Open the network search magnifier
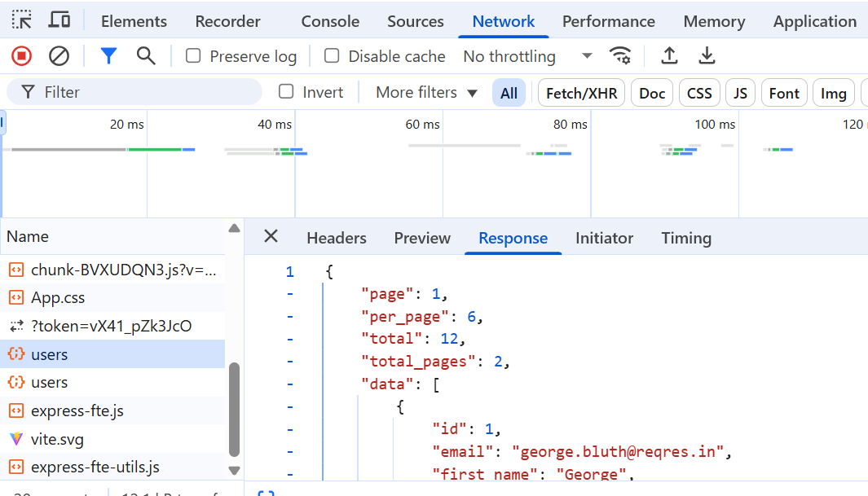868x496 pixels. (x=146, y=56)
